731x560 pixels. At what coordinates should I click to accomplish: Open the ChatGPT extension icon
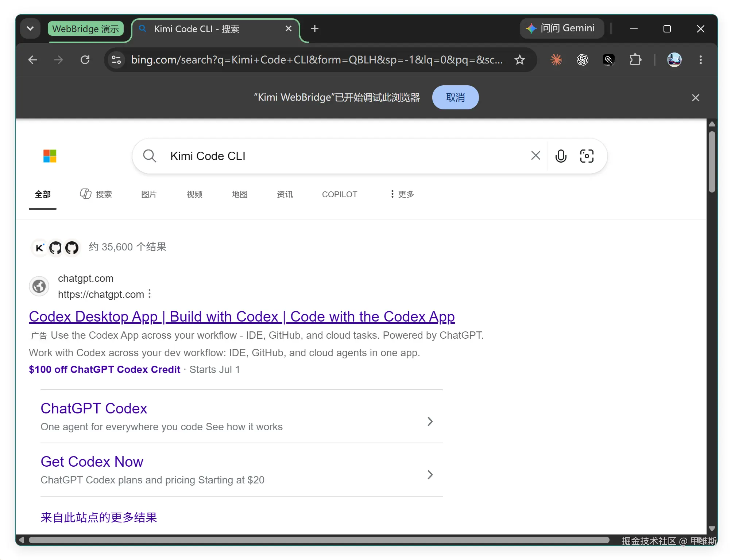[x=583, y=59]
